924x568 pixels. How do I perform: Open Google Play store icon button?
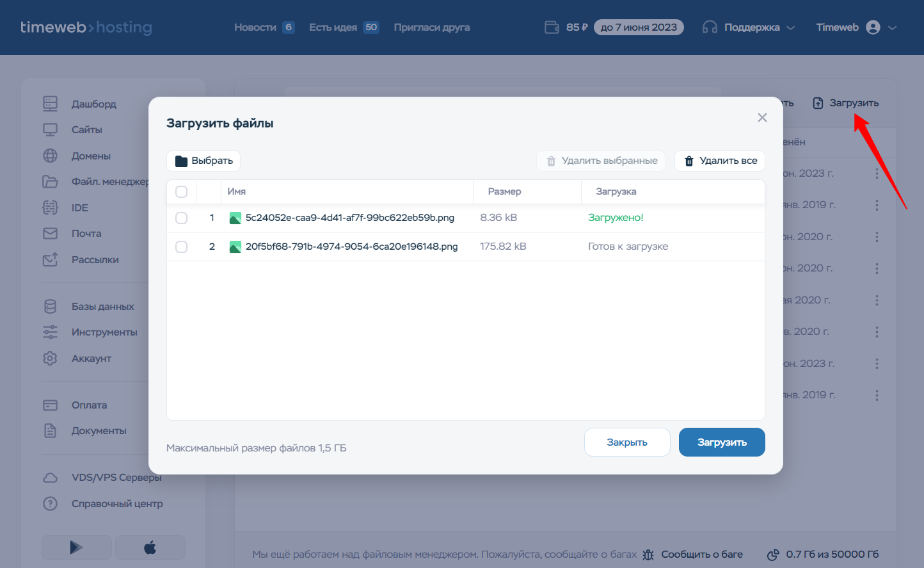click(76, 548)
